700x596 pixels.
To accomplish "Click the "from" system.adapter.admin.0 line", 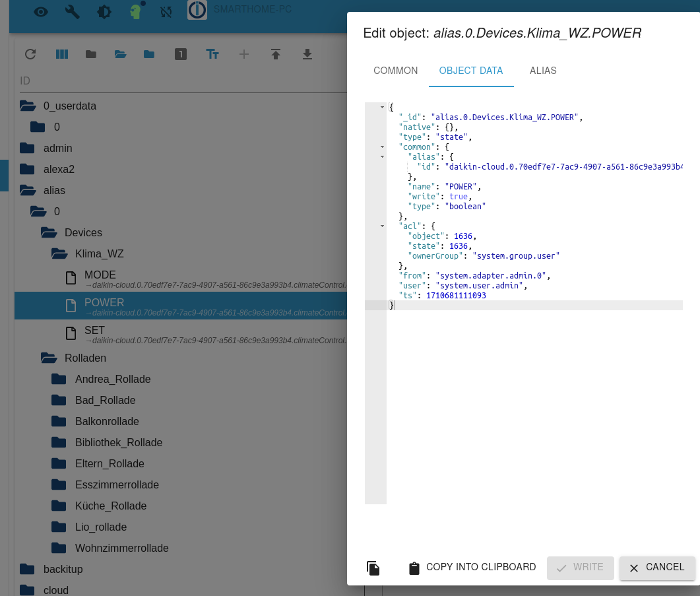I will coord(474,276).
